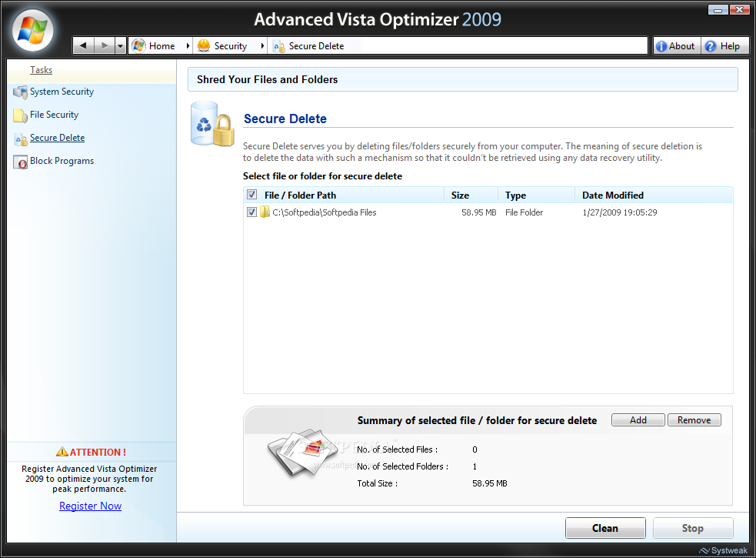
Task: Open the Help question mark icon
Action: (x=710, y=46)
